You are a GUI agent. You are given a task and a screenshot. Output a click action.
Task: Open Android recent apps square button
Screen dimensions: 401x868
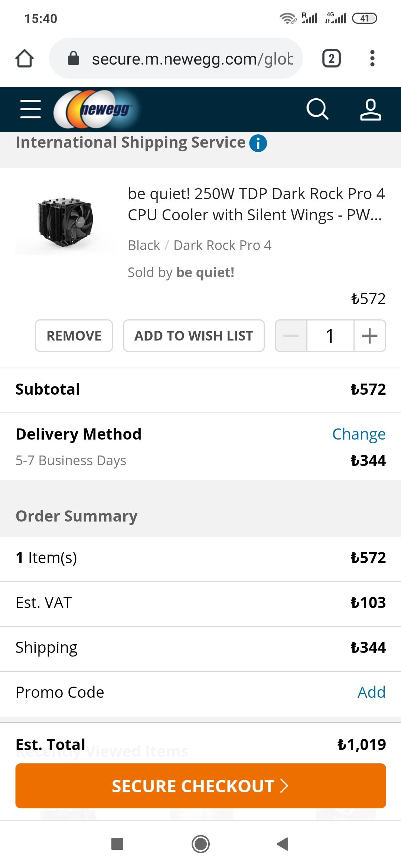pyautogui.click(x=117, y=844)
